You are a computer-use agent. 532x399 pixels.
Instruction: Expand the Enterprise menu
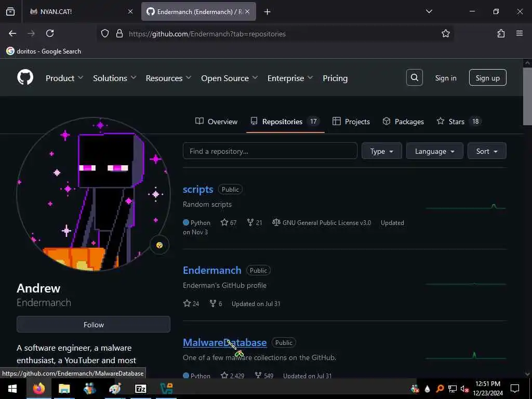coord(290,78)
